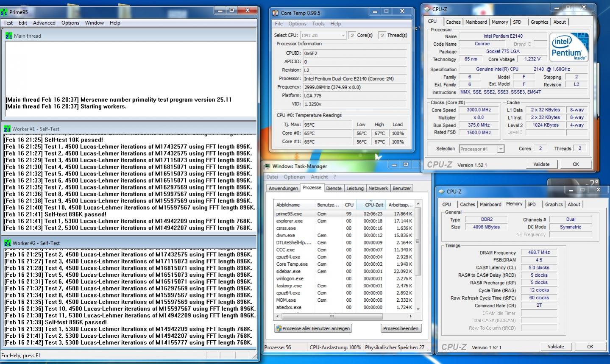Click the Prime95 title bar icon
This screenshot has height=364, width=610.
[4, 12]
